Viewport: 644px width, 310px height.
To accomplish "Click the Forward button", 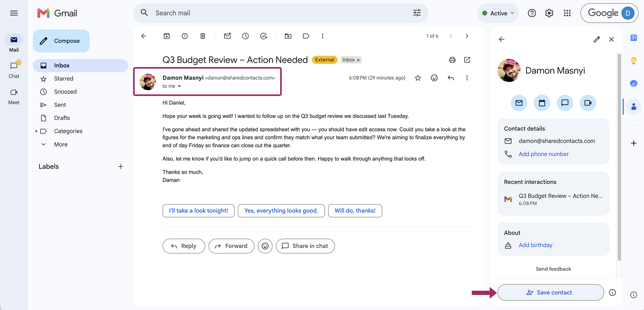I will point(231,246).
